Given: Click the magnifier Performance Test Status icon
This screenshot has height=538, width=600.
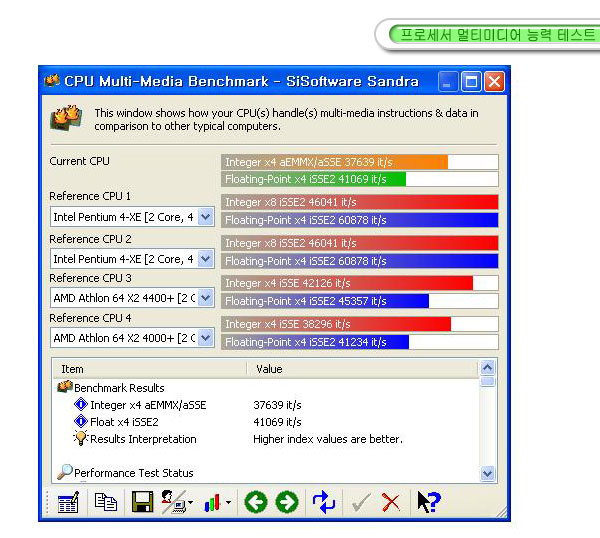Looking at the screenshot, I should [x=65, y=472].
